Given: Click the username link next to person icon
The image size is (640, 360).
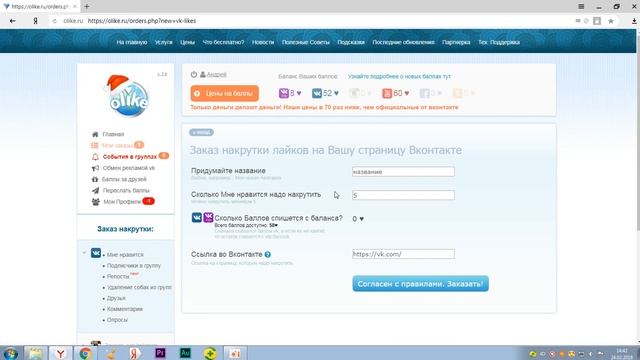Looking at the screenshot, I should click(x=216, y=75).
